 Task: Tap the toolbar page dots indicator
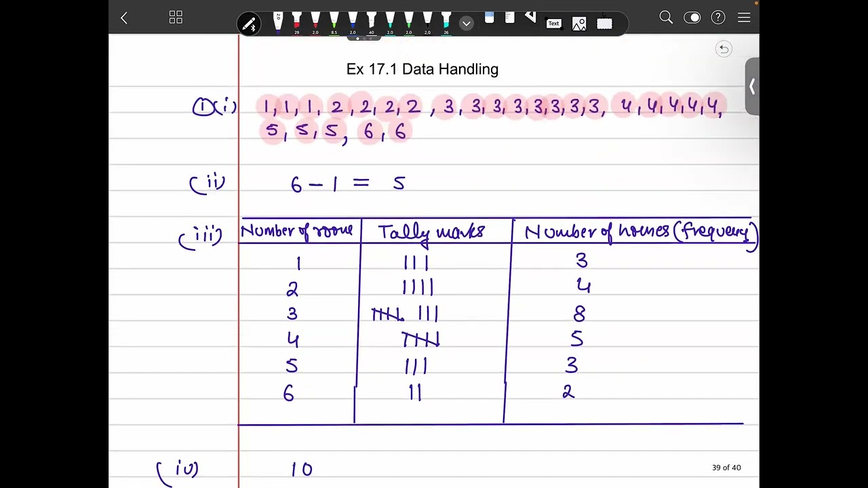coord(363,39)
